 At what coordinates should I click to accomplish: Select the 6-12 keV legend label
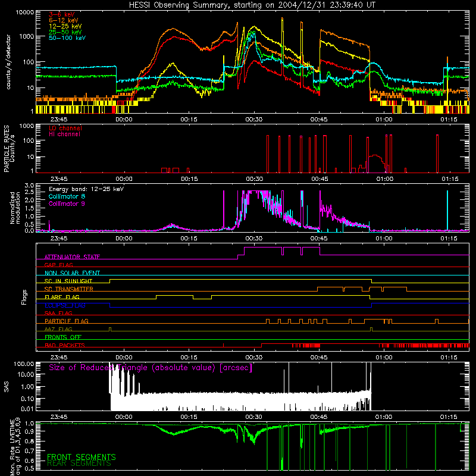[x=64, y=20]
